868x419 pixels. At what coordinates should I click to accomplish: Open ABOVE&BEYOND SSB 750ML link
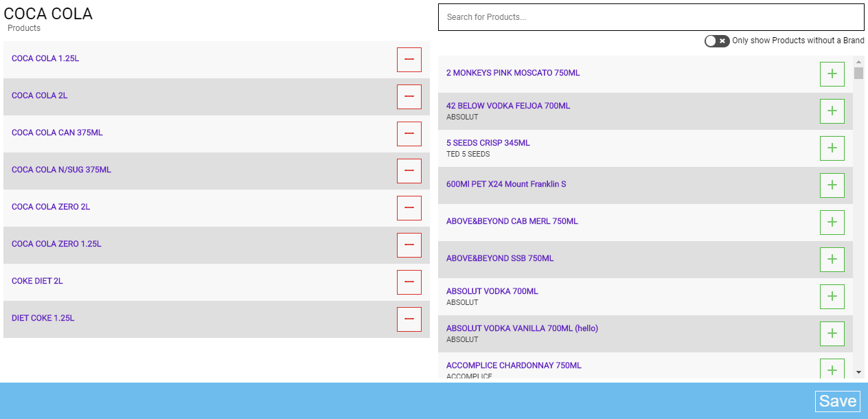(x=500, y=258)
